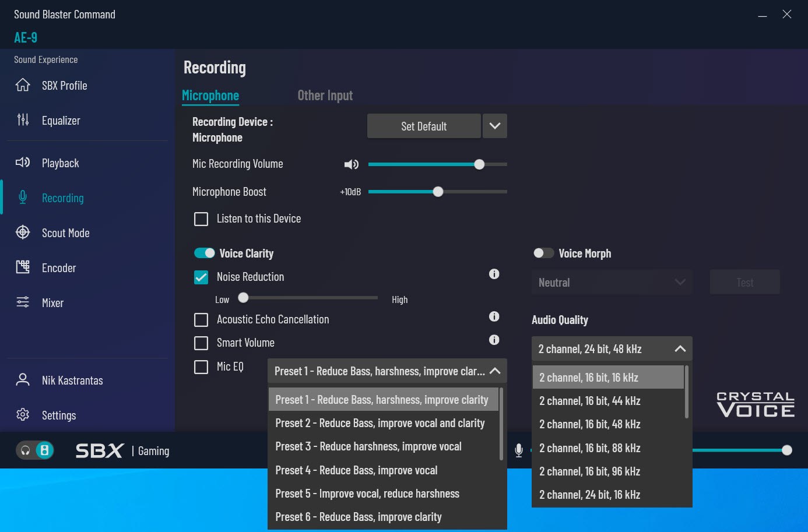Click the Noise Reduction Low-High slider handle

point(244,298)
